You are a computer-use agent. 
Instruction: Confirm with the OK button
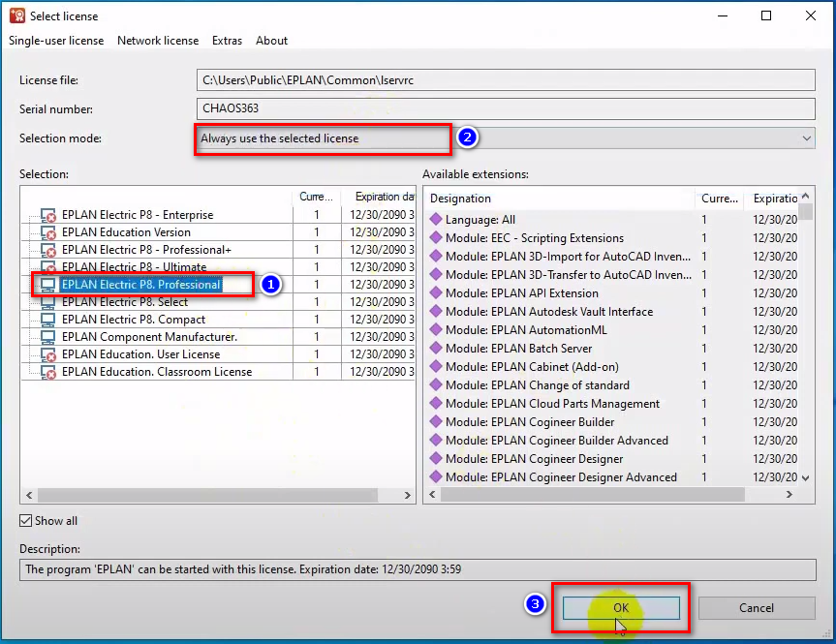[621, 608]
